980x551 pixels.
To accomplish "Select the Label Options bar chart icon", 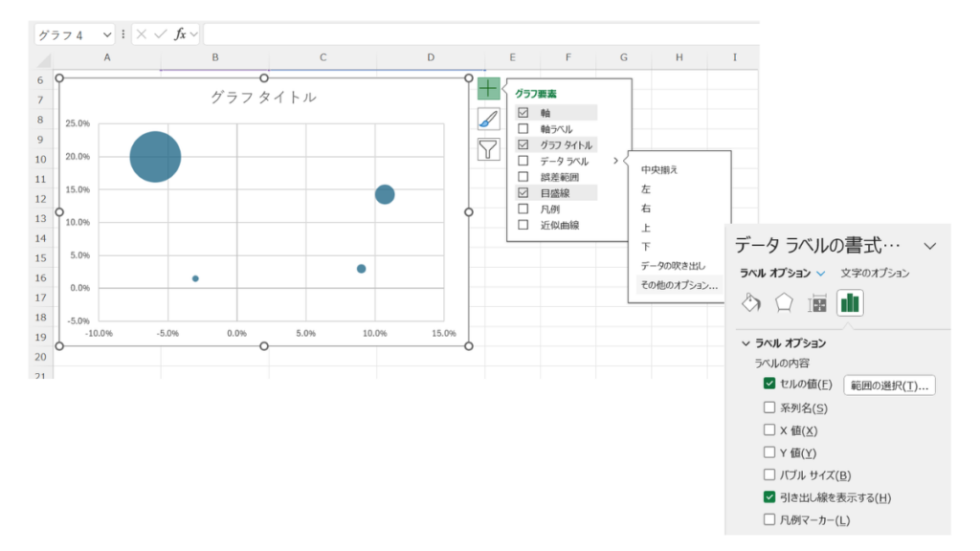I will tap(850, 303).
